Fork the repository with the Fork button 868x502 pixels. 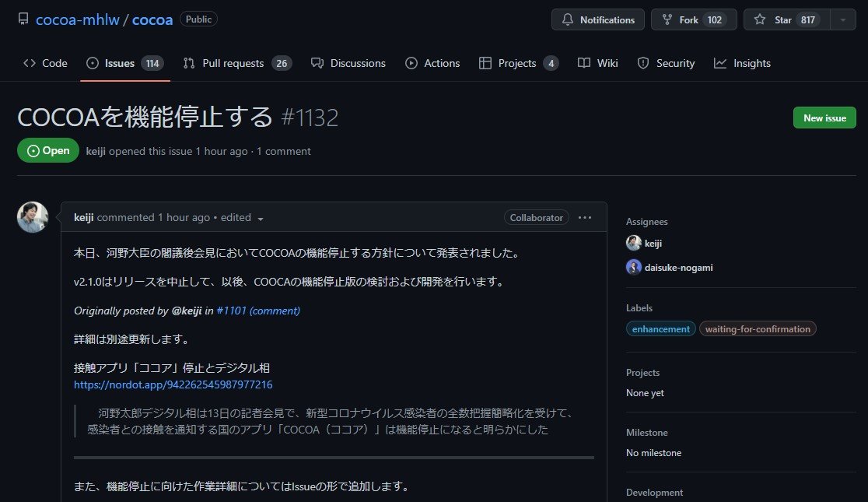[x=694, y=19]
